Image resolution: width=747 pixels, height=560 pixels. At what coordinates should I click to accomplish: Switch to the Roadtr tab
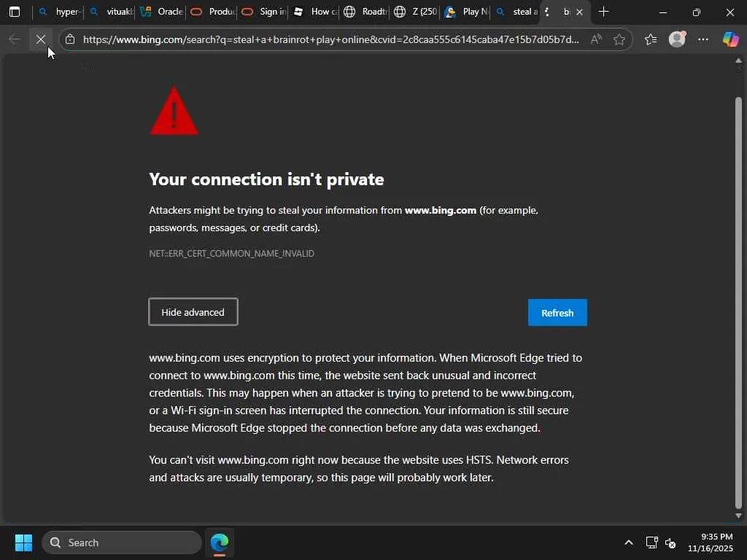coord(366,12)
